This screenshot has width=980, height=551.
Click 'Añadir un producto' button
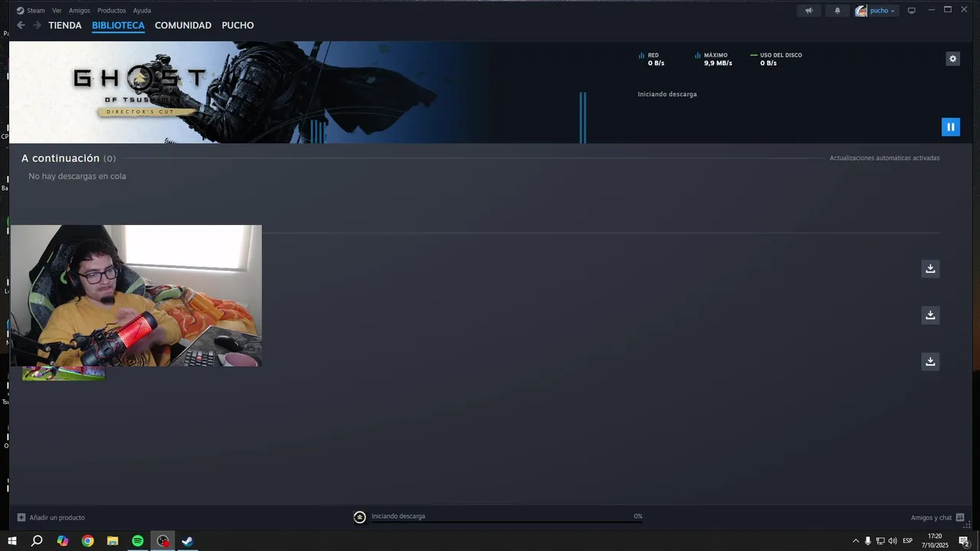pyautogui.click(x=51, y=518)
